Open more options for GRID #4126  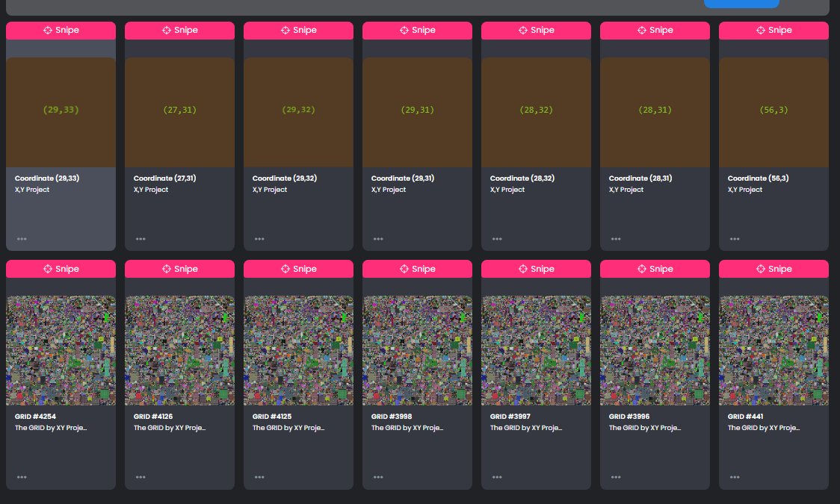coord(141,477)
